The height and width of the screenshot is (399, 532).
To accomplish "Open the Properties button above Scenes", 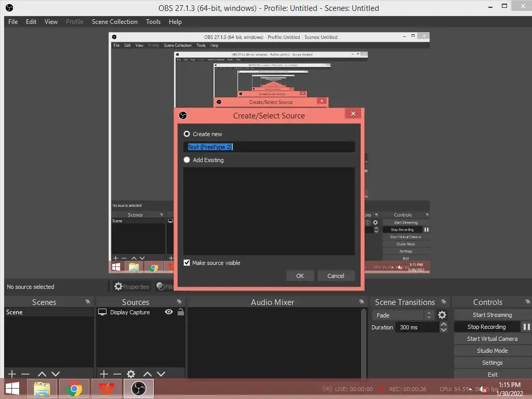I will pos(131,287).
